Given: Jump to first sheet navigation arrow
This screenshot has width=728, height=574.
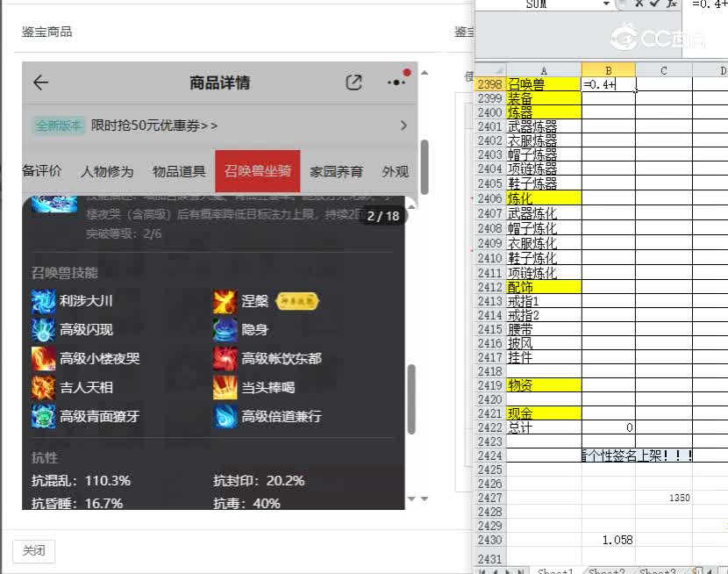Looking at the screenshot, I should click(x=482, y=570).
